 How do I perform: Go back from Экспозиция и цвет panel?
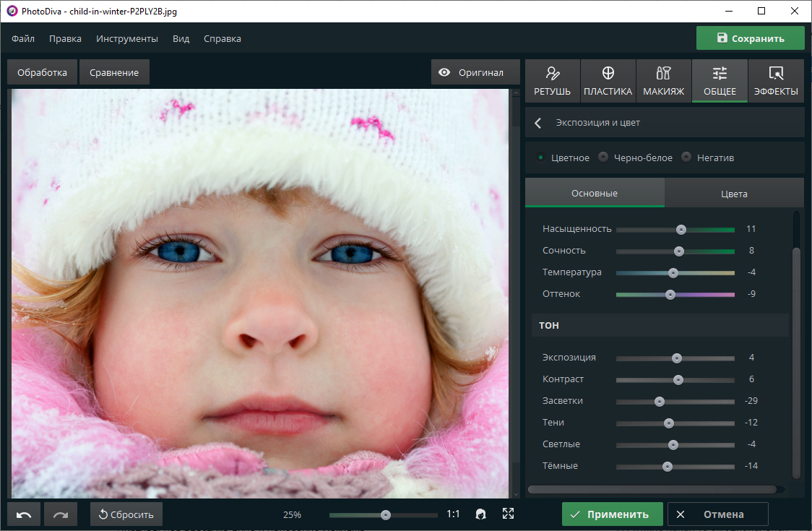(538, 123)
